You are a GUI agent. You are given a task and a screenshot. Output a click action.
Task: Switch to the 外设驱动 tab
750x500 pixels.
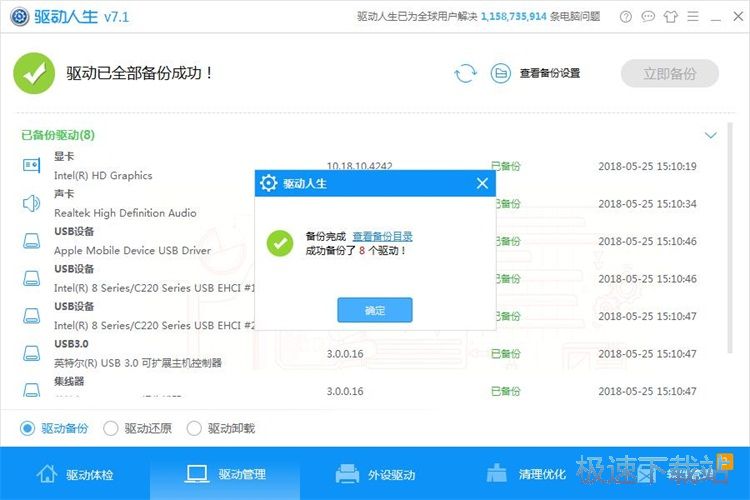[375, 474]
